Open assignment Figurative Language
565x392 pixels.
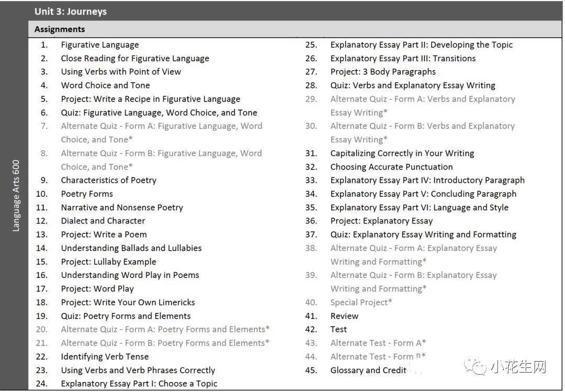coord(100,45)
